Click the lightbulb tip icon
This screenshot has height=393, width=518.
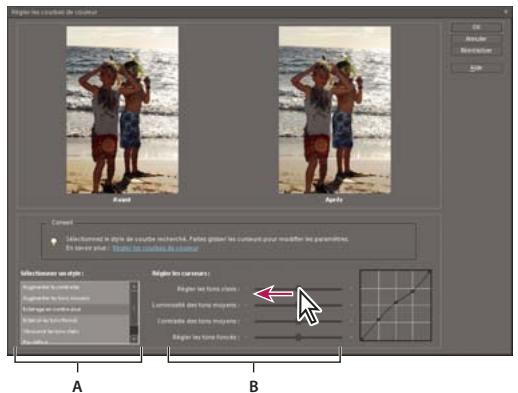click(x=54, y=242)
